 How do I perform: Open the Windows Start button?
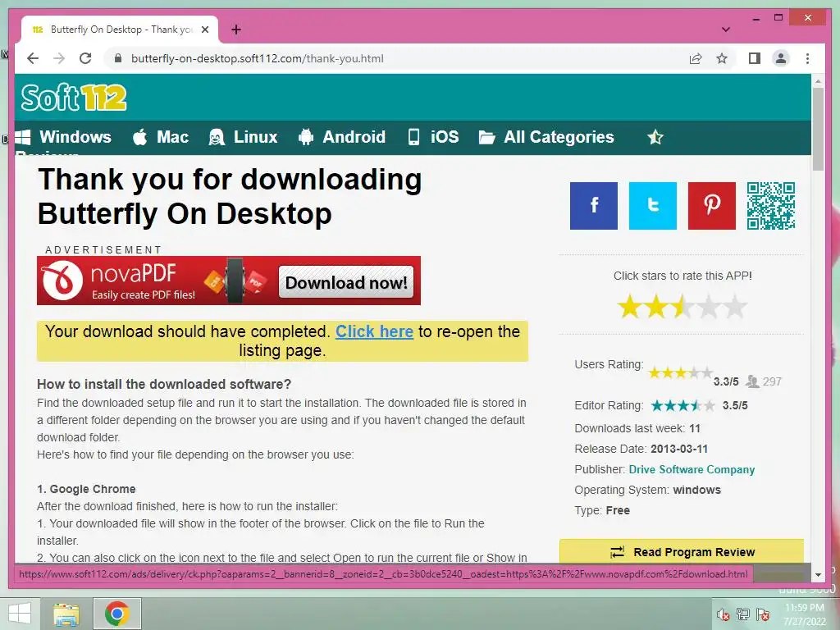point(20,614)
